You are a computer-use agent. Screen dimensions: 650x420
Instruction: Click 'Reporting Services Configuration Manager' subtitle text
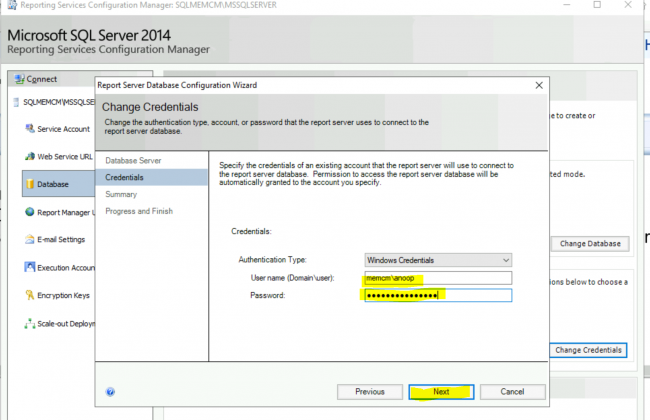point(109,49)
